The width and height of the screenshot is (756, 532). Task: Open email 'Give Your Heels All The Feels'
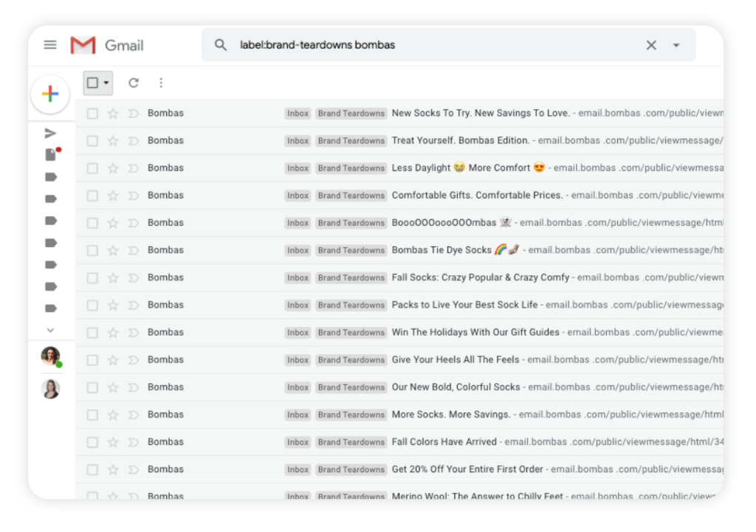[x=399, y=360]
